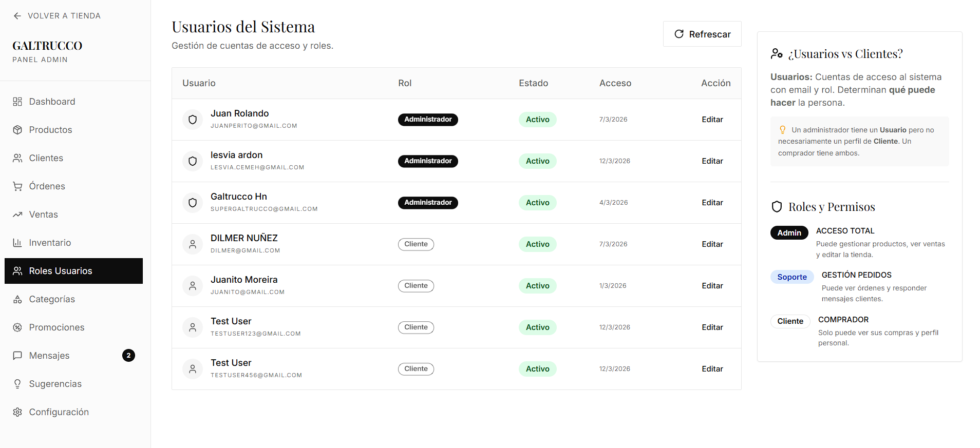Screen dimensions: 980x448
Task: Open the Sugerencias page
Action: click(55, 384)
